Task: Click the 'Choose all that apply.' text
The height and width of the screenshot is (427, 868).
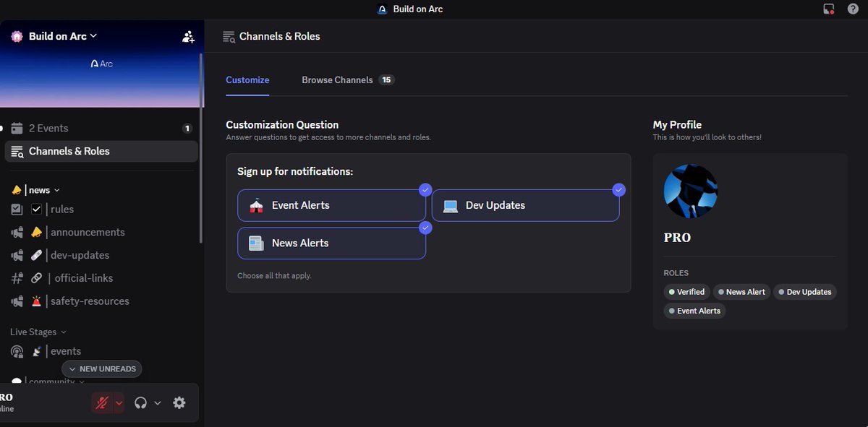Action: click(274, 276)
